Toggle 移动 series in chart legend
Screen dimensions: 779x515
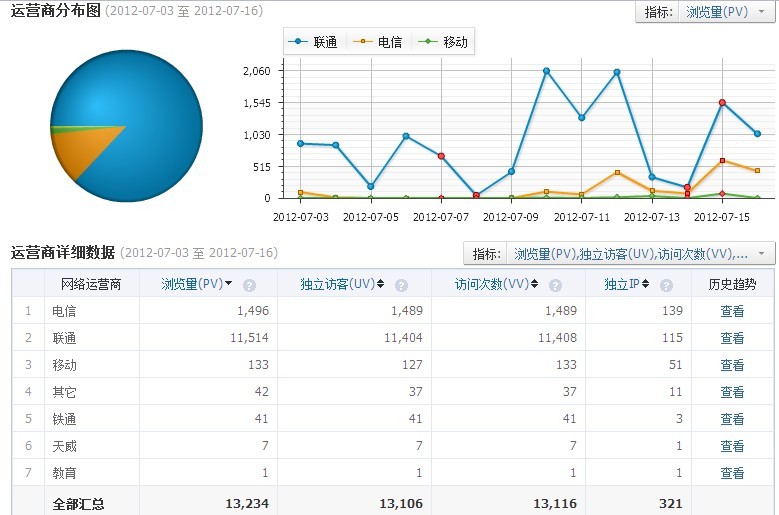pyautogui.click(x=444, y=42)
